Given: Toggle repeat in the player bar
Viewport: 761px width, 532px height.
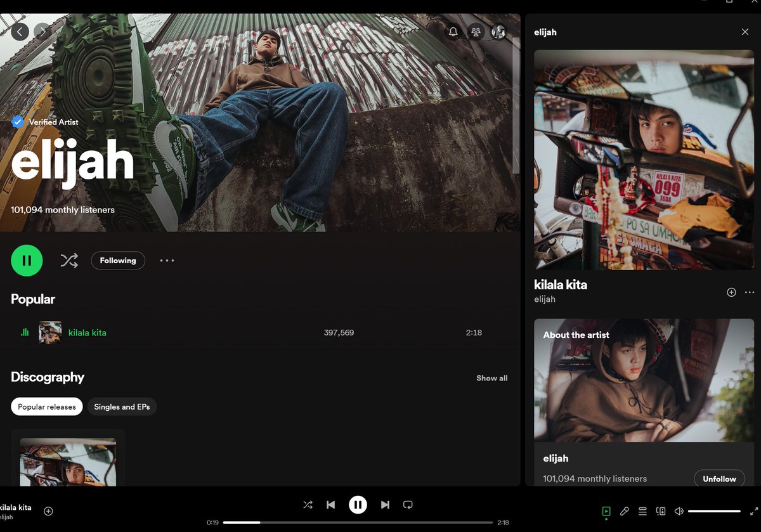Looking at the screenshot, I should (x=408, y=505).
